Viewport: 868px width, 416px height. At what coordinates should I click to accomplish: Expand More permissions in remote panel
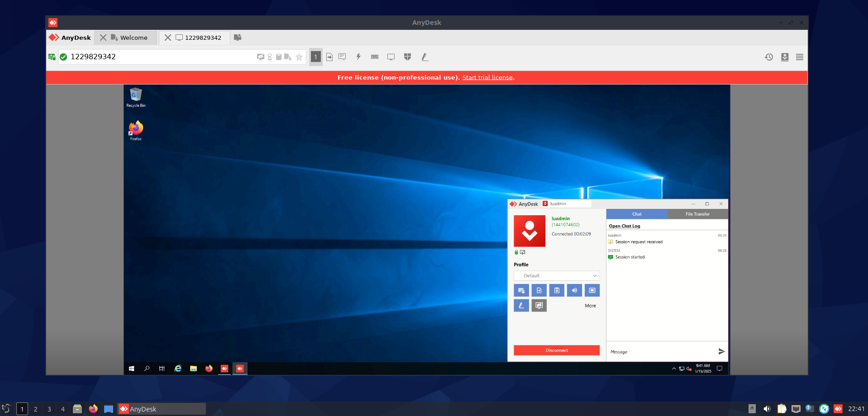[590, 306]
